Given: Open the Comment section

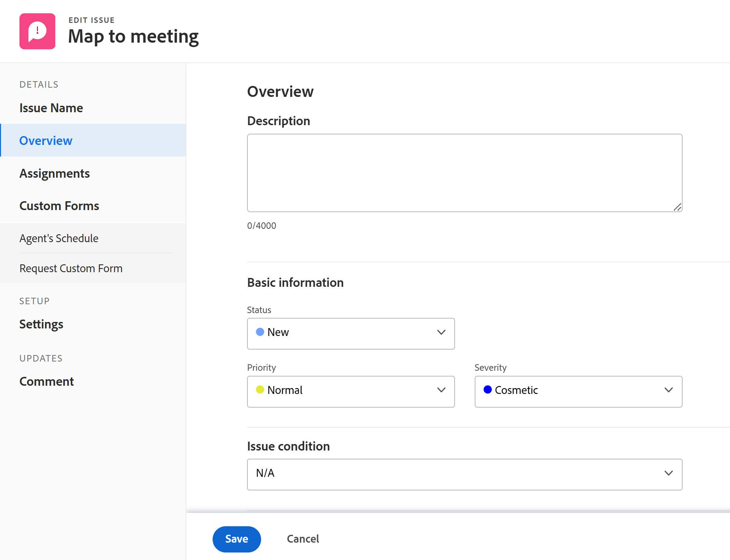Looking at the screenshot, I should tap(46, 381).
